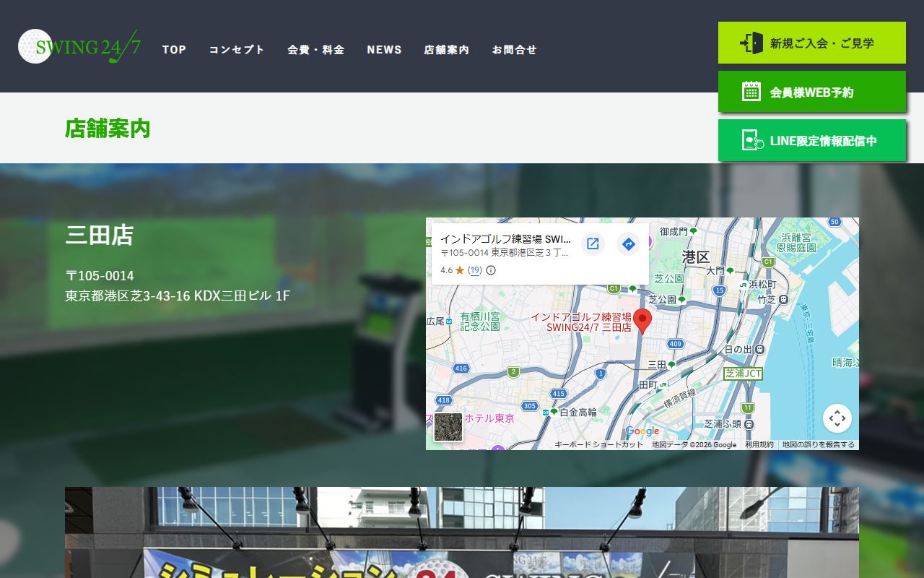Viewport: 924px width, 578px height.
Task: Click the storefront photo
Action: tap(462, 532)
